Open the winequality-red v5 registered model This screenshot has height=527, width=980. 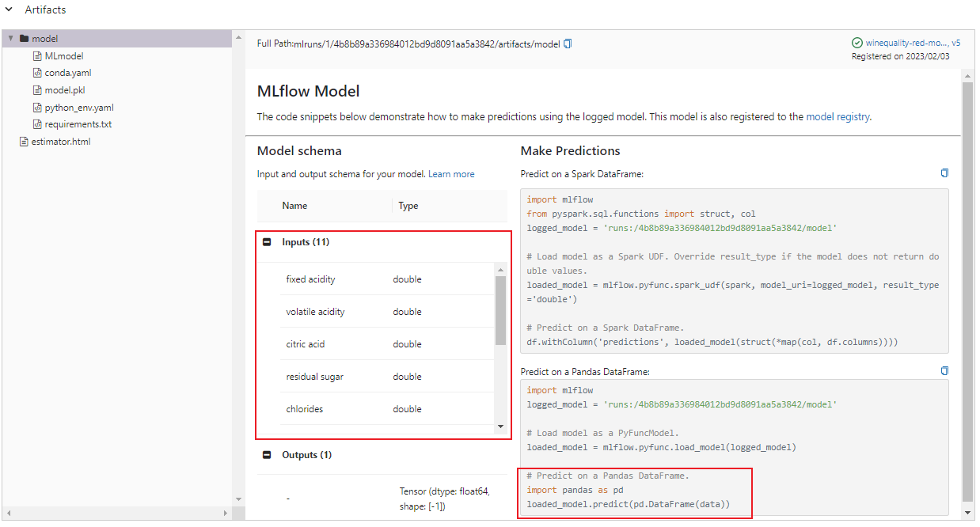pyautogui.click(x=911, y=44)
